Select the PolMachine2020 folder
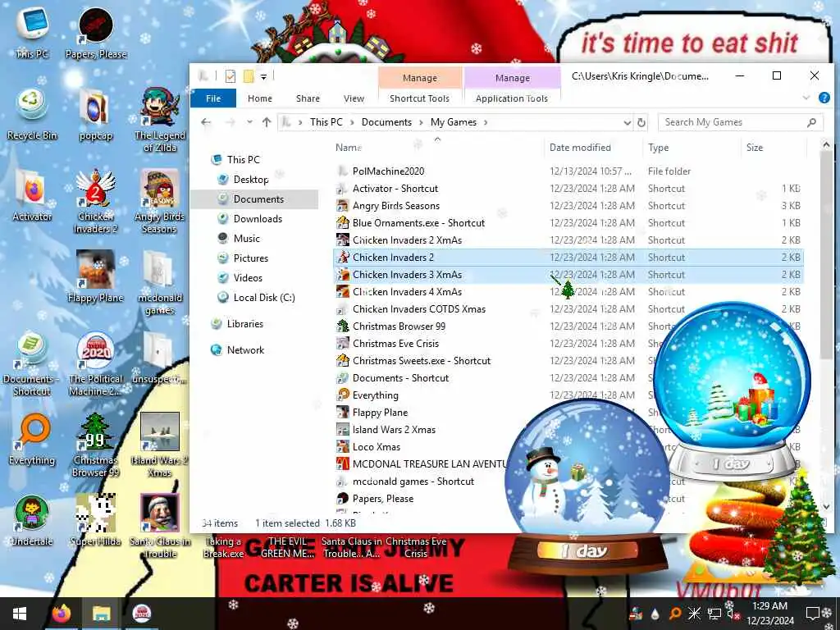840x630 pixels. coord(568,171)
